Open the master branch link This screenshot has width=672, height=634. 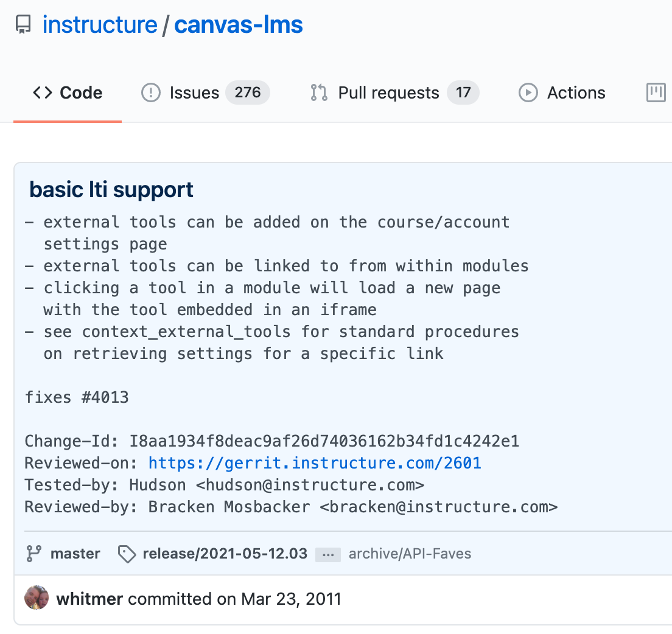[x=75, y=553]
